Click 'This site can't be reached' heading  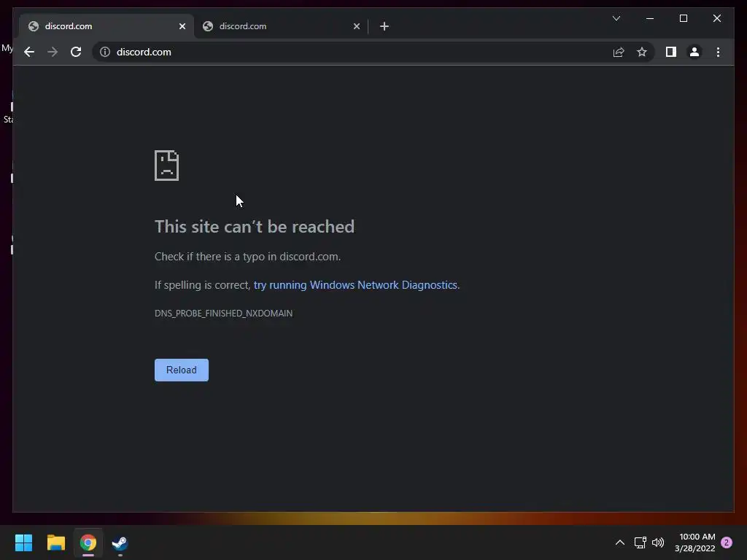click(255, 227)
